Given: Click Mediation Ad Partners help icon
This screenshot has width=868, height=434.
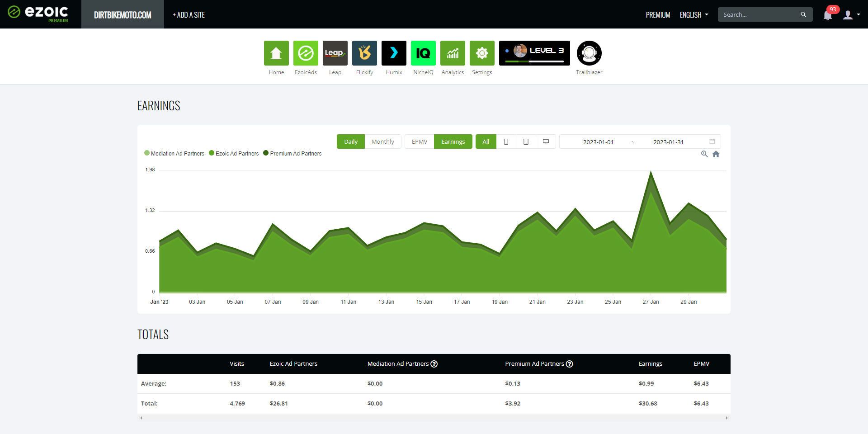Looking at the screenshot, I should point(434,364).
